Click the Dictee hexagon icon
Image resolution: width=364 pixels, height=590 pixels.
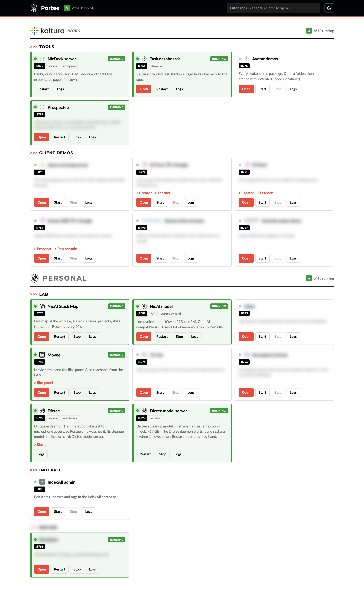coord(42,410)
